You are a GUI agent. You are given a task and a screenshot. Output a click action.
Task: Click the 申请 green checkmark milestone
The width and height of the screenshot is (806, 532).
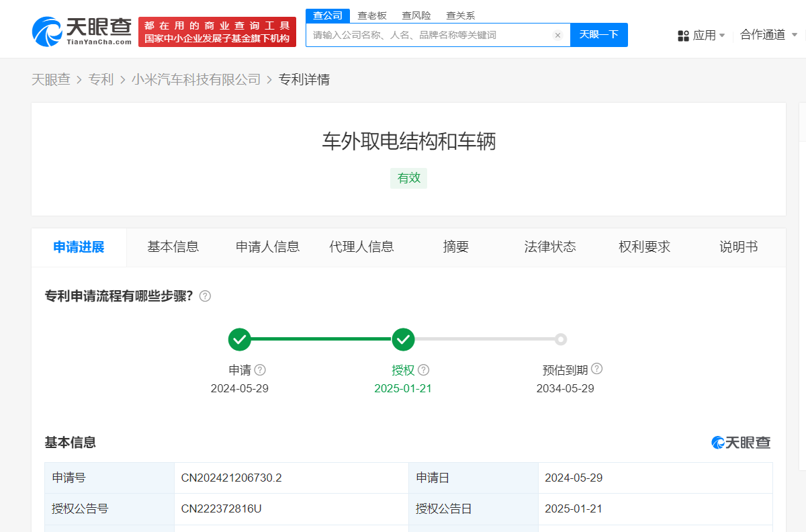[x=240, y=340]
